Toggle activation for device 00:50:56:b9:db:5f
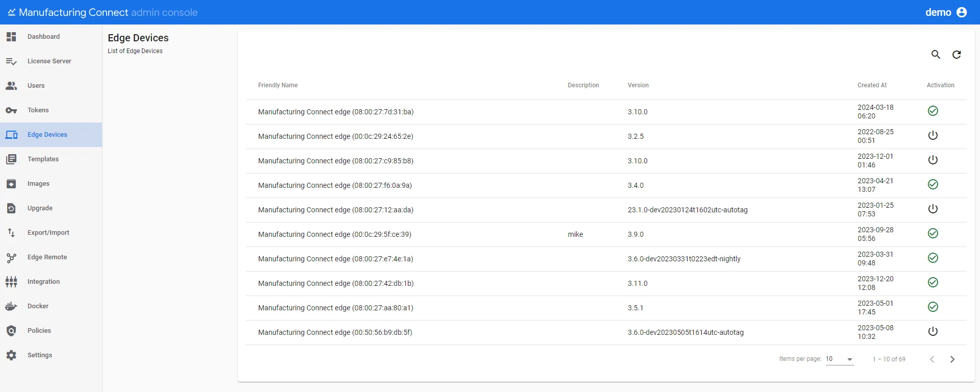Image resolution: width=980 pixels, height=392 pixels. [933, 332]
